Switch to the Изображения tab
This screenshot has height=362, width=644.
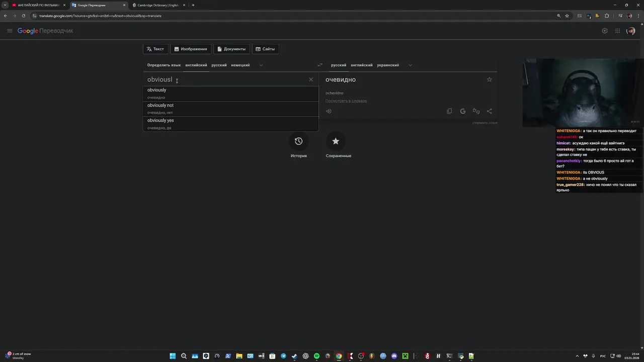191,49
